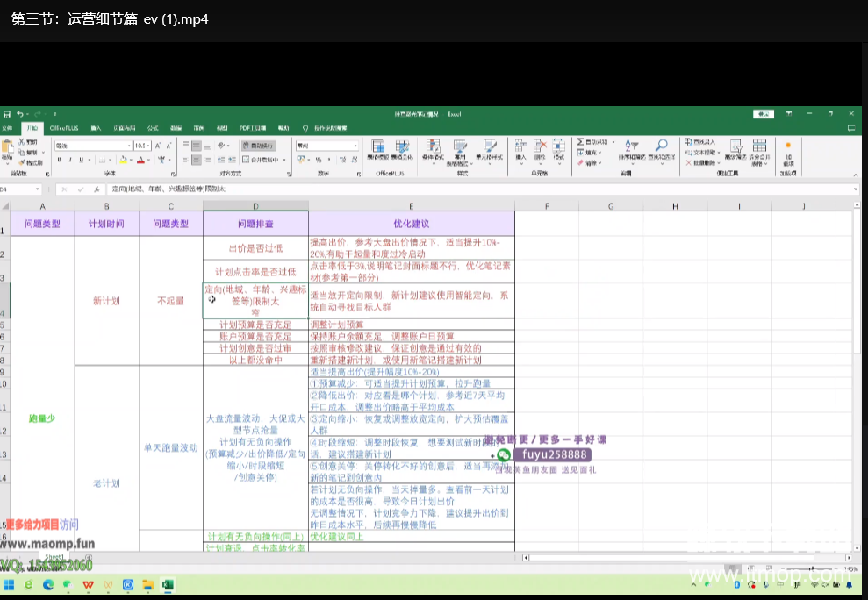The height and width of the screenshot is (600, 868).
Task: Switch to the PDF toolbox ribbon tab
Action: tap(253, 128)
